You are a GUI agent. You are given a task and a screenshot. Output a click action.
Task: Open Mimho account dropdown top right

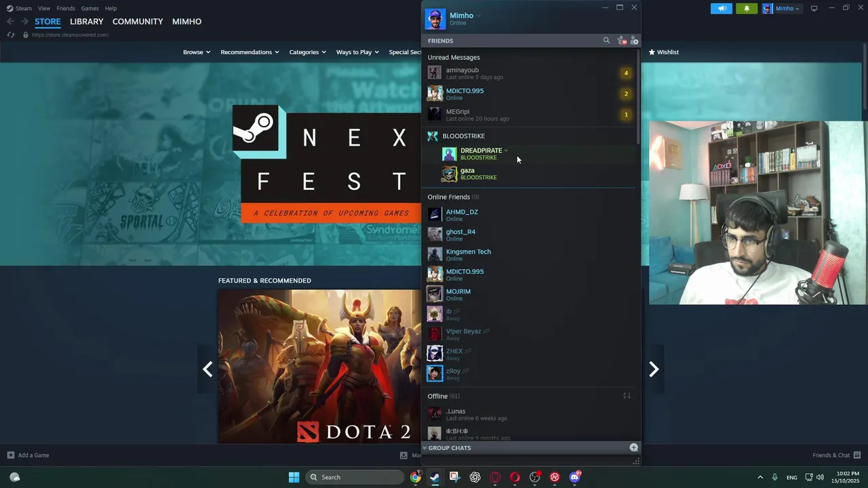click(782, 8)
